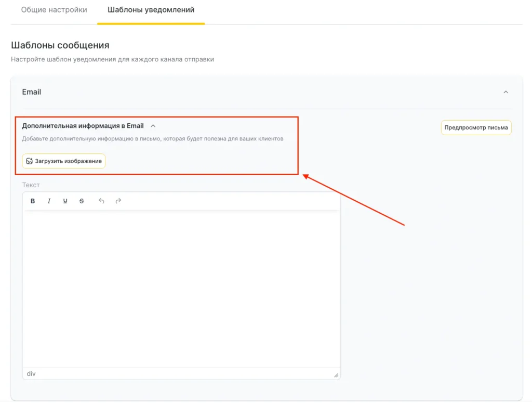Enable strikethrough formatting in the editor
This screenshot has height=403, width=532.
click(82, 201)
